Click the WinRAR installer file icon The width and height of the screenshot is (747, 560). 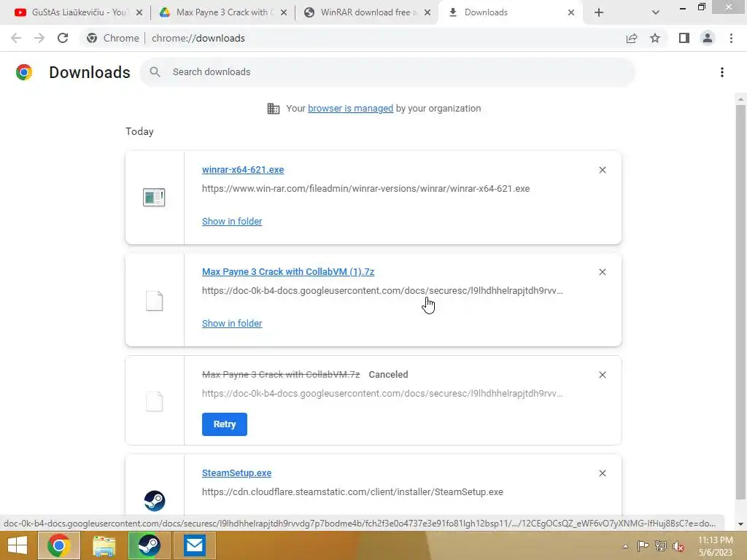tap(154, 197)
